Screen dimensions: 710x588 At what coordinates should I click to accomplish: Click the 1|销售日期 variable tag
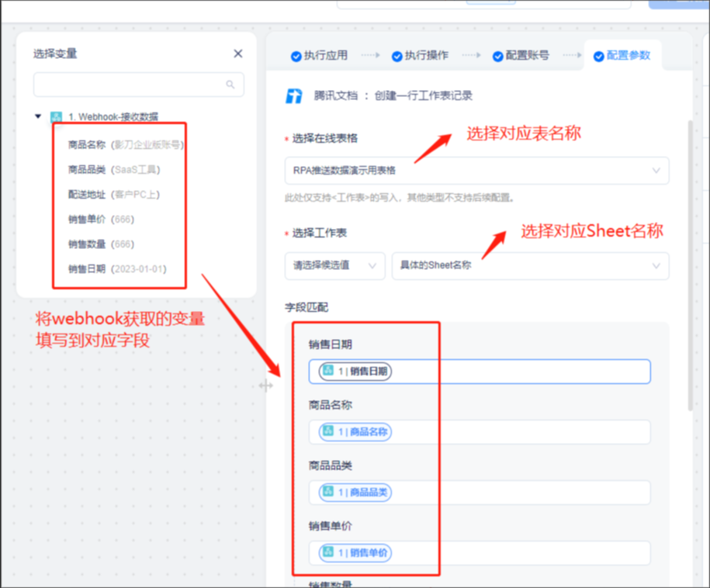click(355, 372)
